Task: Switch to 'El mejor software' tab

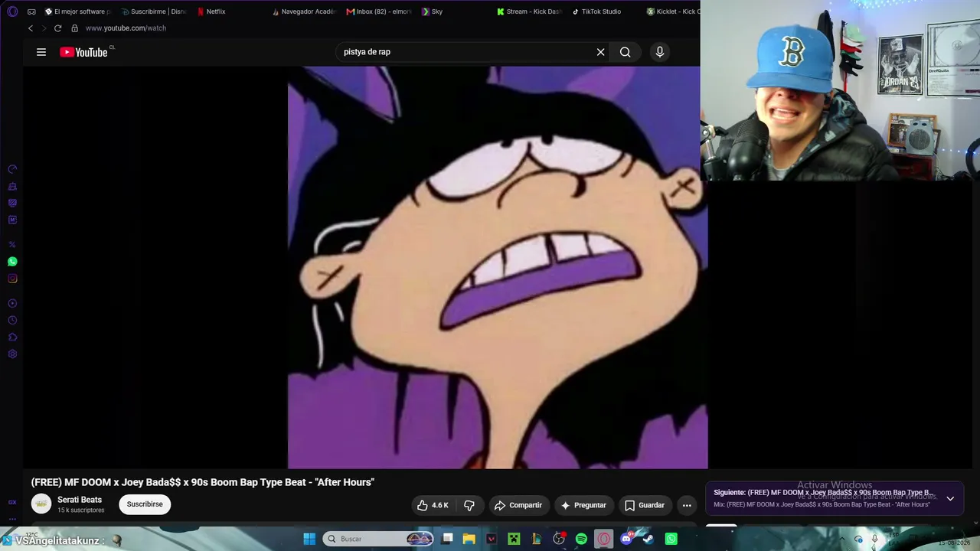Action: pos(78,11)
